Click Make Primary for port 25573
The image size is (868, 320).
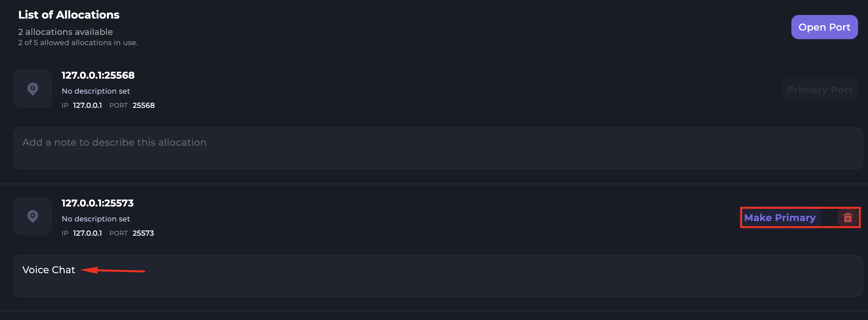point(780,217)
